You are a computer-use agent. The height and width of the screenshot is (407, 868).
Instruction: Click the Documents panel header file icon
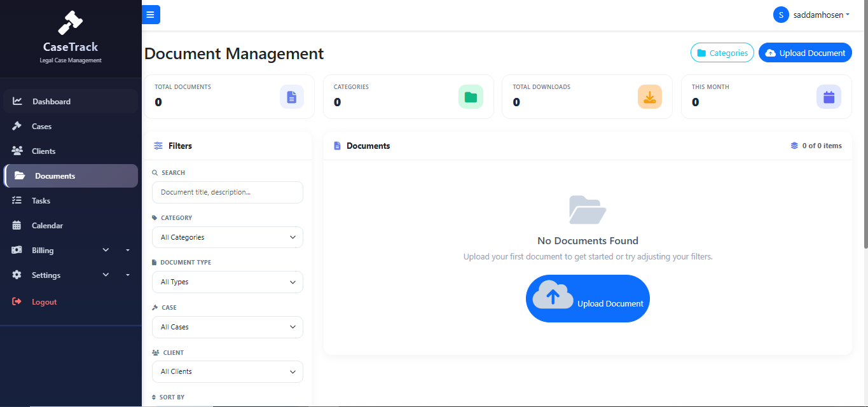[x=337, y=146]
